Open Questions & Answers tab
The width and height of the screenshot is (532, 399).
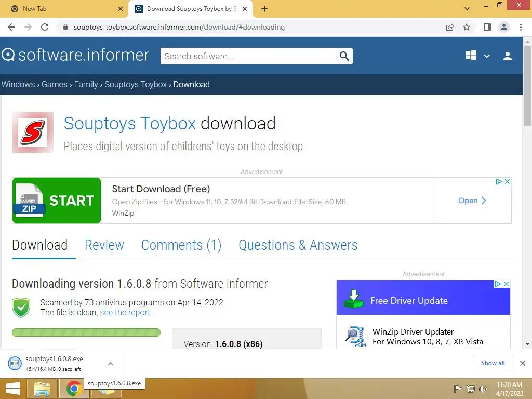(298, 245)
